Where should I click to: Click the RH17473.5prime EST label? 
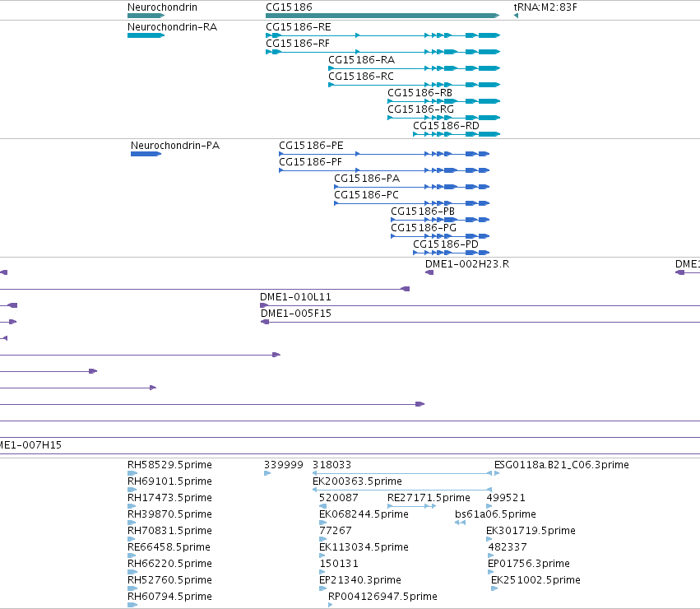point(169,498)
